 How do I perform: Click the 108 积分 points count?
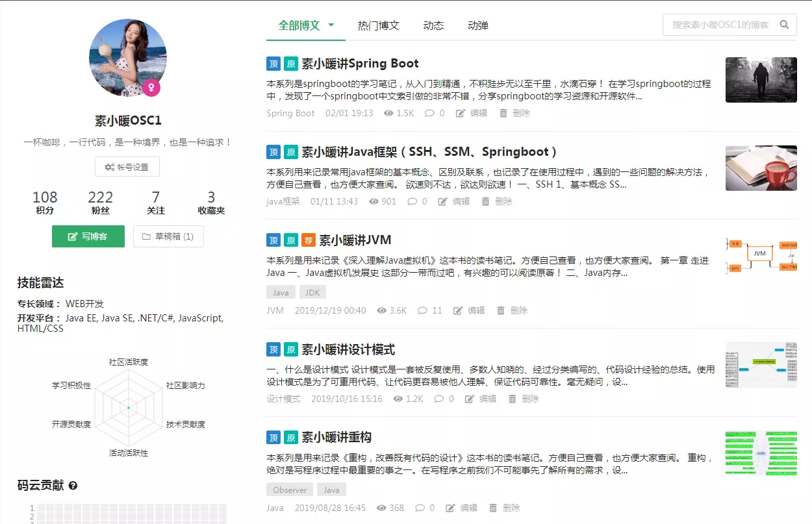tap(45, 203)
